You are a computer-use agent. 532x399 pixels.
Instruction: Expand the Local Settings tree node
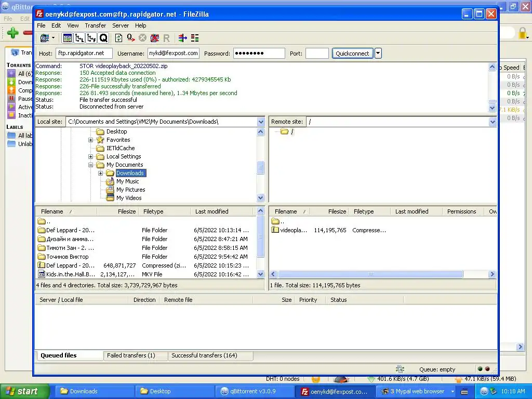(x=90, y=156)
